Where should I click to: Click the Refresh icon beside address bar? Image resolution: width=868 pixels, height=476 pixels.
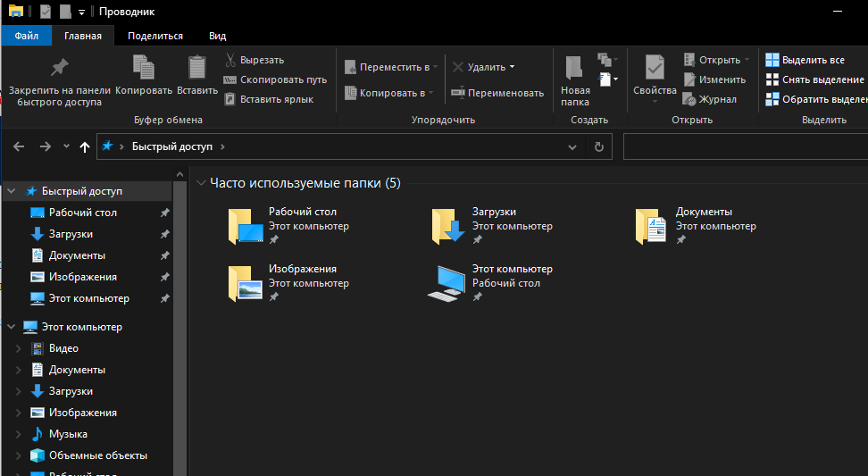click(x=599, y=147)
